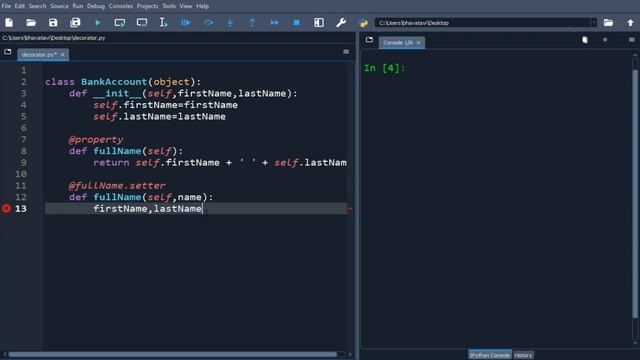Click the def __init__ code line
This screenshot has height=360, width=640.
click(x=183, y=93)
